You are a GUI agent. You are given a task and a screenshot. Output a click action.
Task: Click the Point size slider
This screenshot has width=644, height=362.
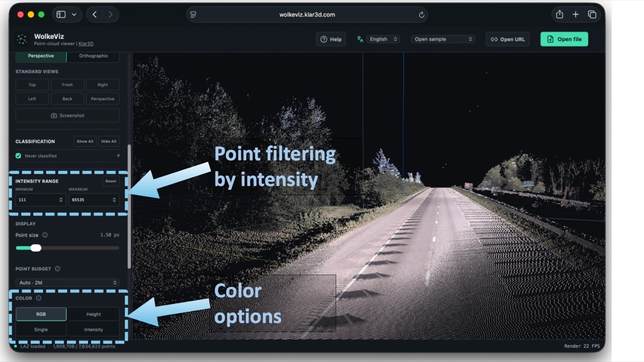pyautogui.click(x=67, y=248)
